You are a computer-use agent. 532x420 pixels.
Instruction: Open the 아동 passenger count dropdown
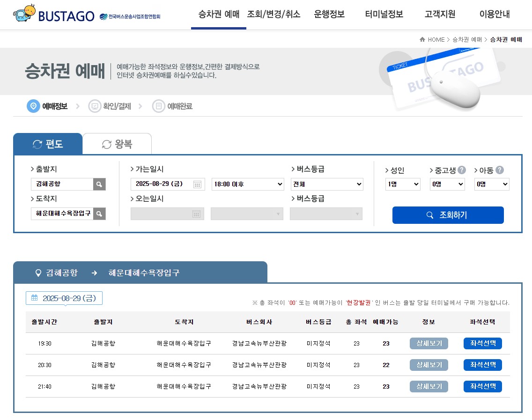pyautogui.click(x=492, y=184)
